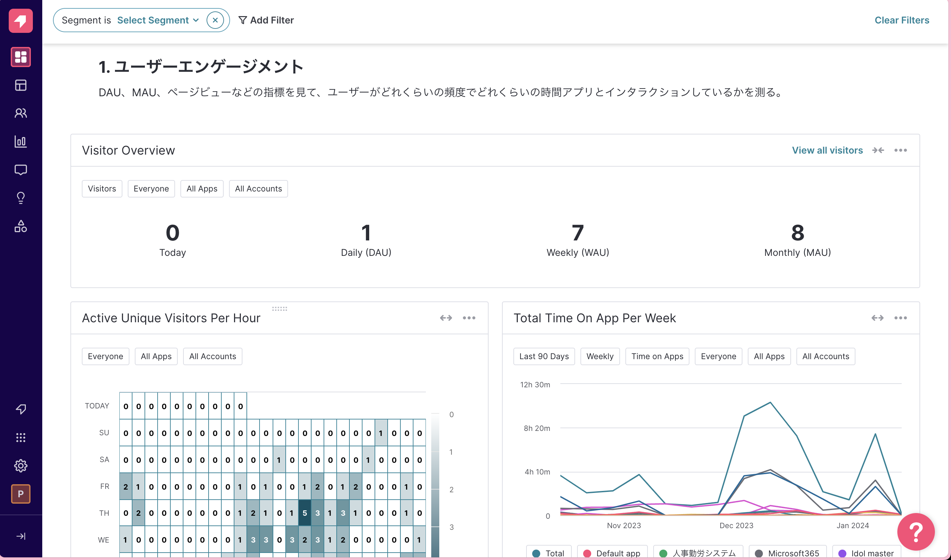Select the 'Everyone' filter on Active Unique Visitors

click(x=105, y=356)
